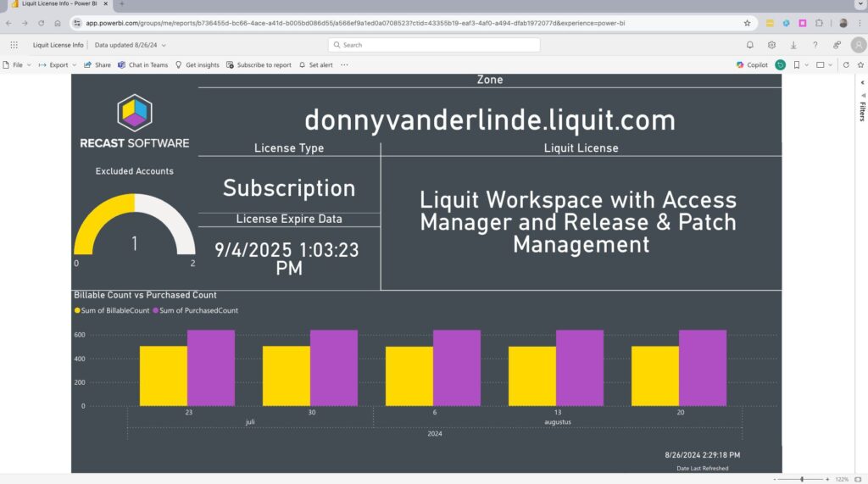Viewport: 868px width, 484px height.
Task: Click the Get insights button
Action: 197,64
